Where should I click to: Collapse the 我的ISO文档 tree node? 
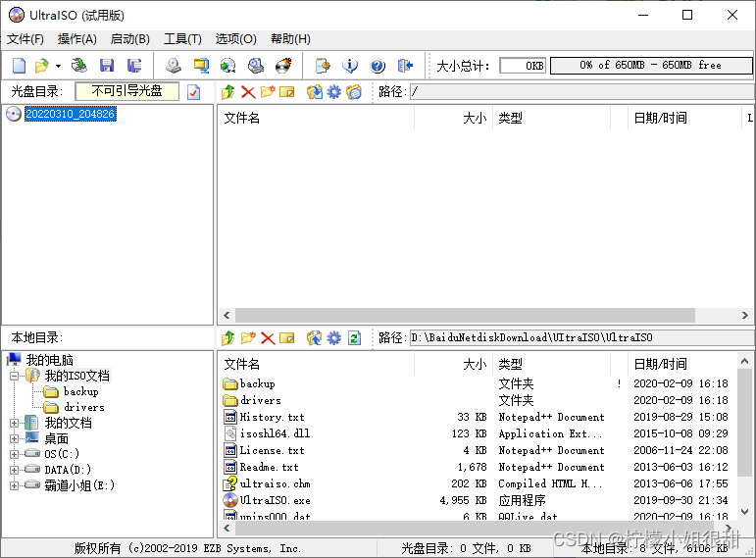tap(15, 376)
